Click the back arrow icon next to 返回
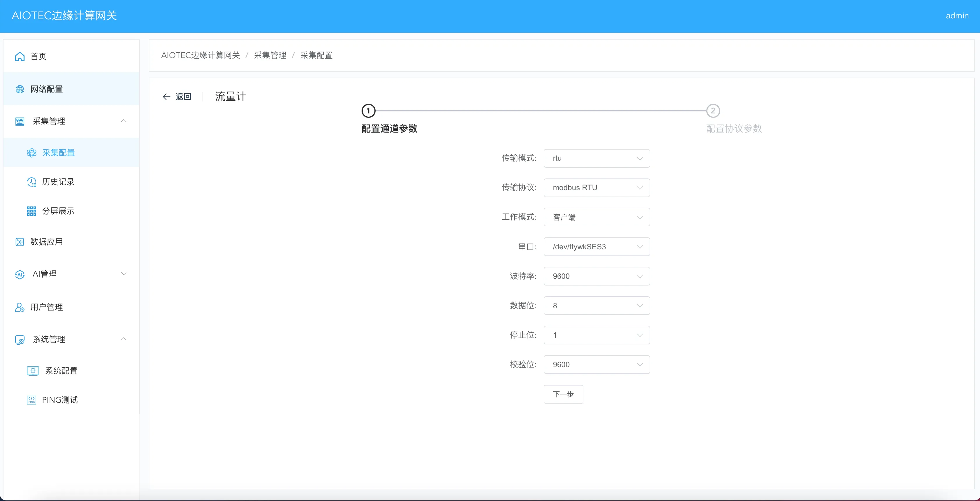 point(166,97)
